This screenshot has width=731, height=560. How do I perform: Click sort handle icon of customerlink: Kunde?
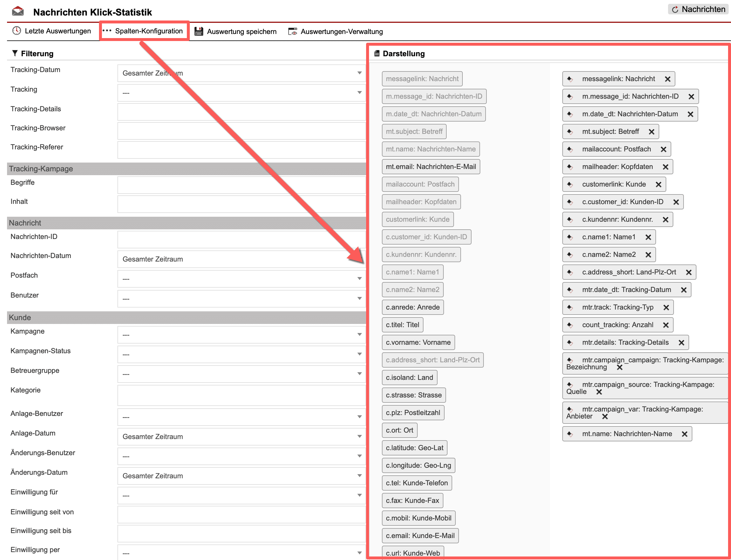click(570, 184)
